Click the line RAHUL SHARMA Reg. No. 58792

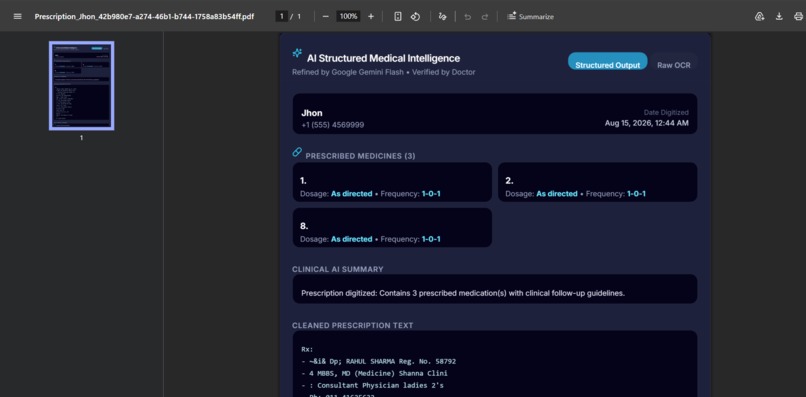tap(378, 362)
